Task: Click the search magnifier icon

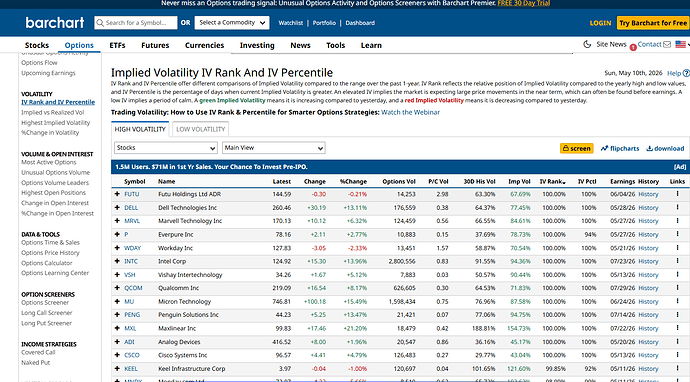Action: coord(100,23)
